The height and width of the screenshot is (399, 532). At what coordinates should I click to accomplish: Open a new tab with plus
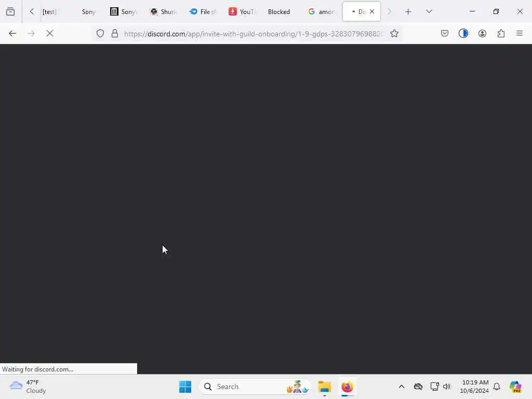tap(408, 12)
